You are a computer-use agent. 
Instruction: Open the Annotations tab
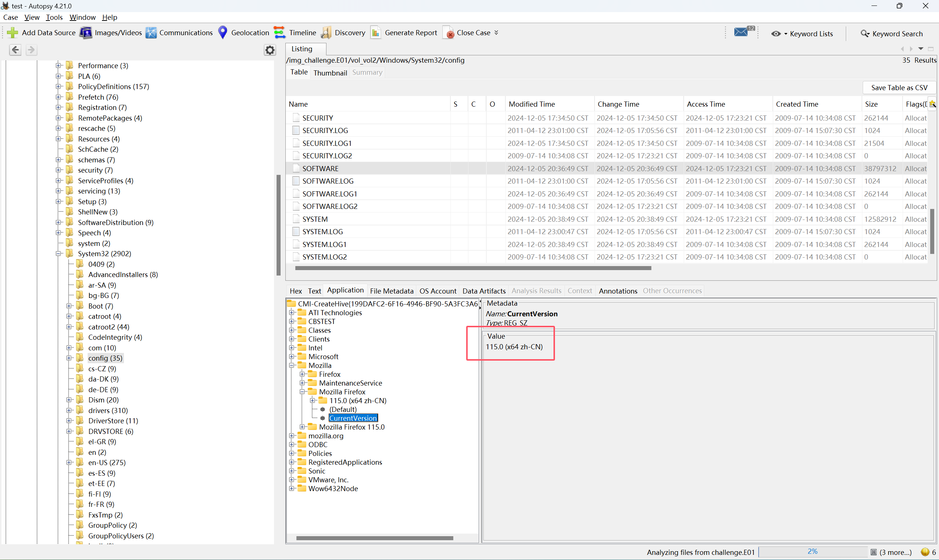pyautogui.click(x=618, y=291)
